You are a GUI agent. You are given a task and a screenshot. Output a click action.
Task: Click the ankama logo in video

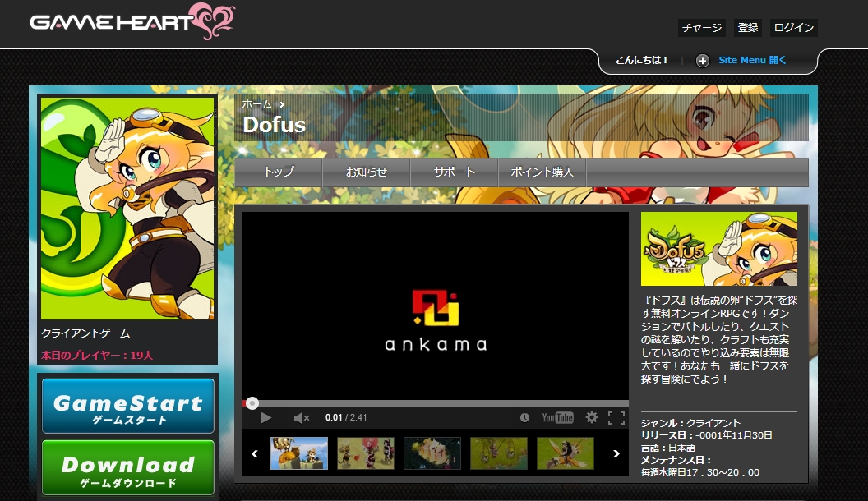pyautogui.click(x=436, y=321)
